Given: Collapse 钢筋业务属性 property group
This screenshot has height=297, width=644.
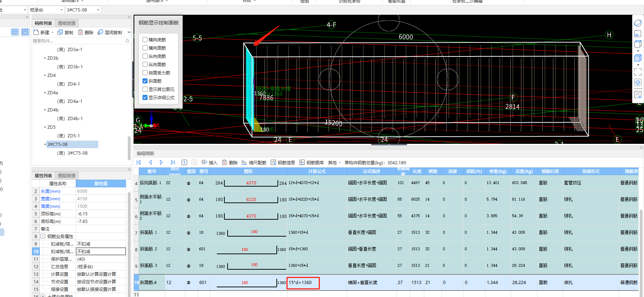Looking at the screenshot, I should [43, 236].
